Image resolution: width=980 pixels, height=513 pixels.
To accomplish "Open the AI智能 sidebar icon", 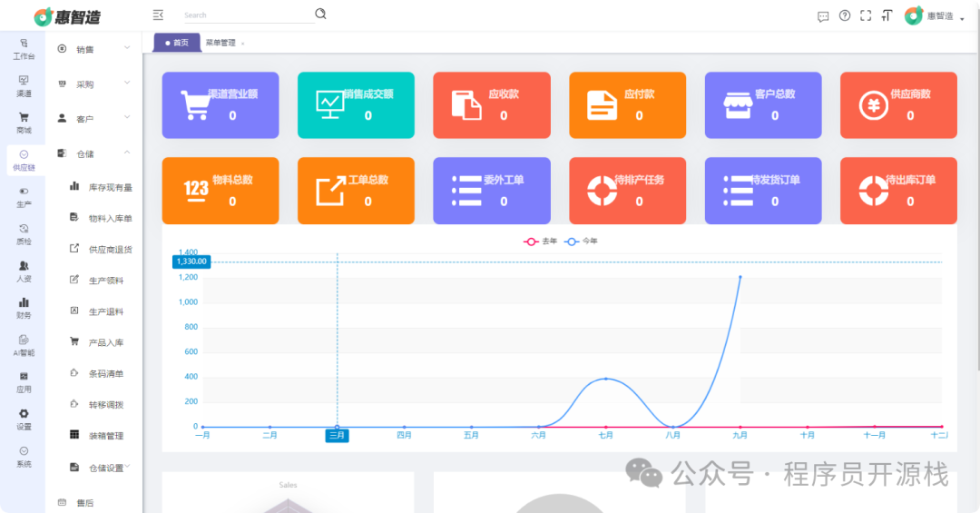I will tap(24, 345).
